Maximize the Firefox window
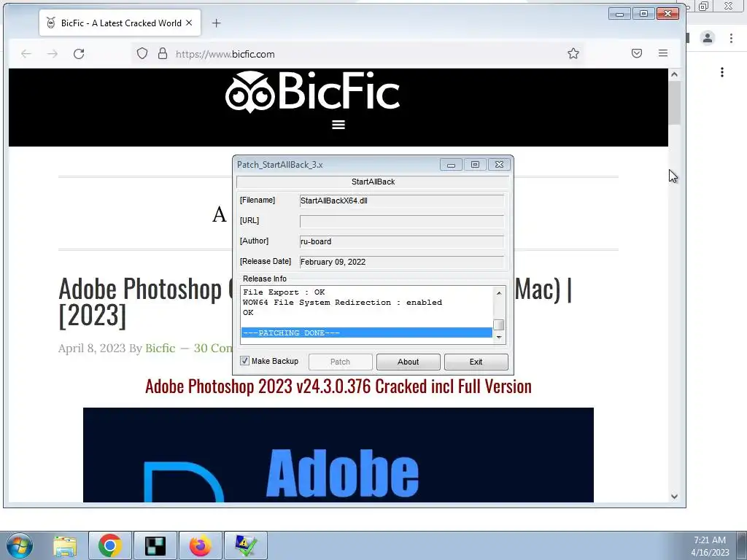747x560 pixels. click(643, 14)
